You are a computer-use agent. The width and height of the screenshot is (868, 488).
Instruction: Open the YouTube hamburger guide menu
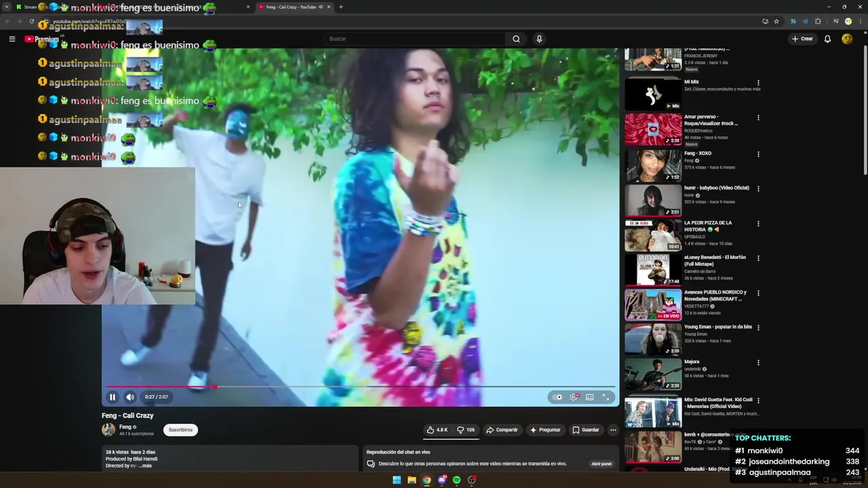tap(12, 39)
